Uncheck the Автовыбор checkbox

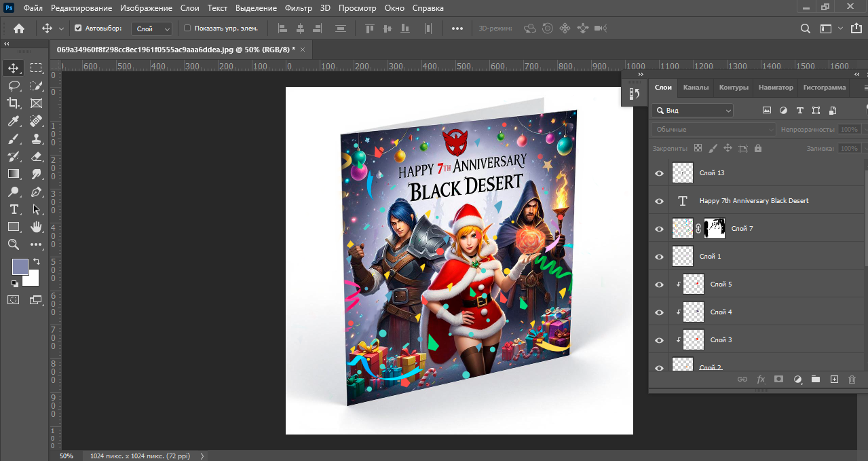(78, 29)
